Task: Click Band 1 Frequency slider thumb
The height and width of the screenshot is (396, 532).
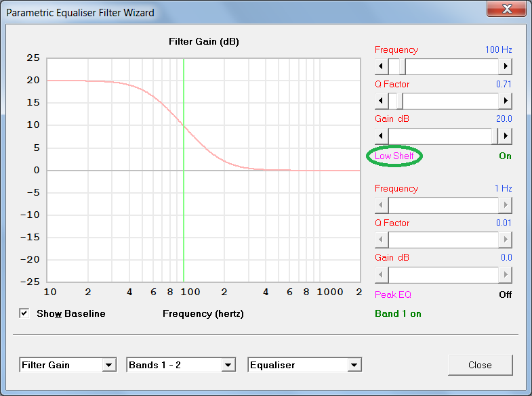Action: coord(403,66)
